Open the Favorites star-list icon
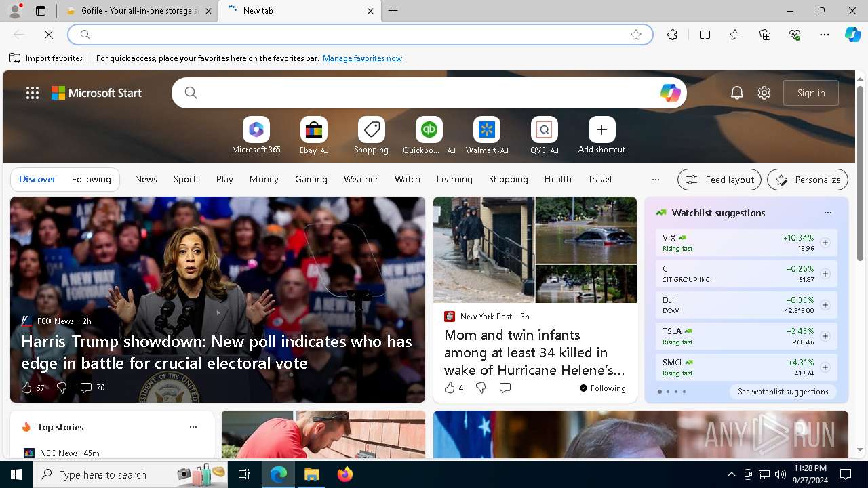Screen dimensions: 868x488 click(x=735, y=35)
